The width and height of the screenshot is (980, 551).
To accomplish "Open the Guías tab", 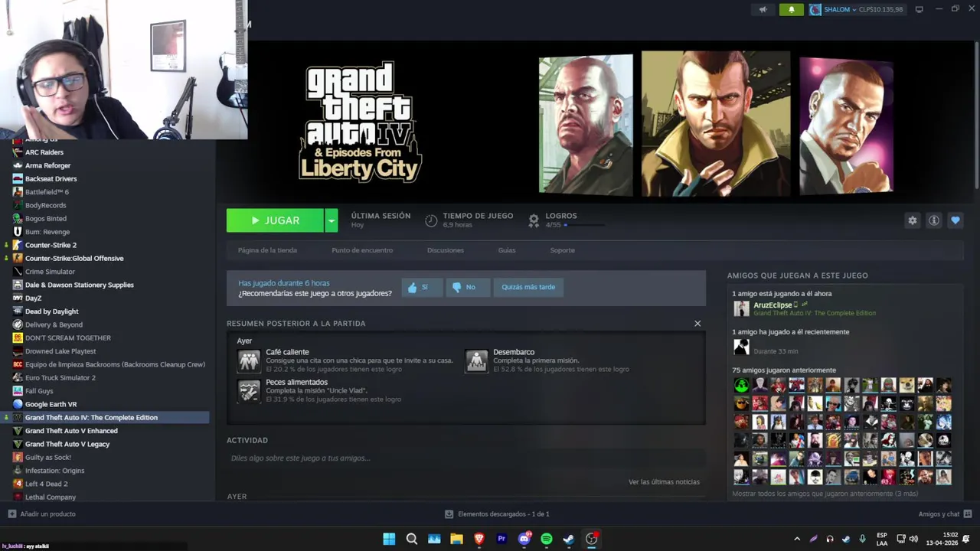I will pos(507,250).
